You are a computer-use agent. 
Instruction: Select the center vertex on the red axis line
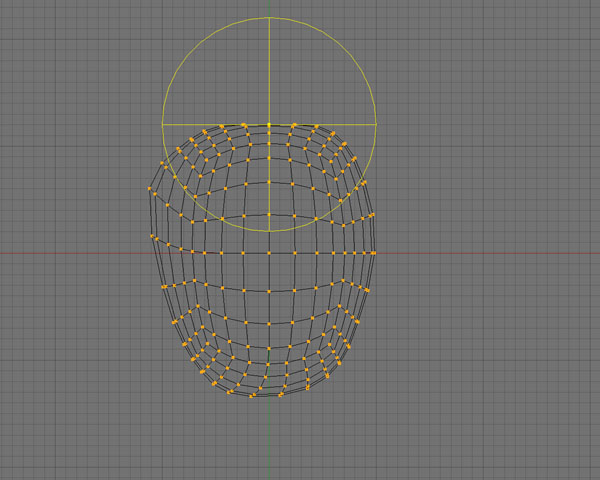click(269, 253)
